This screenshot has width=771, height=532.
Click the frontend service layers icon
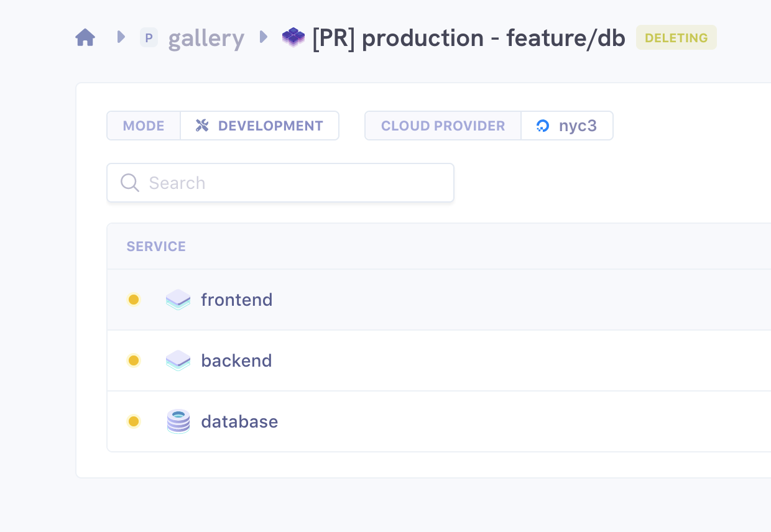(x=178, y=300)
